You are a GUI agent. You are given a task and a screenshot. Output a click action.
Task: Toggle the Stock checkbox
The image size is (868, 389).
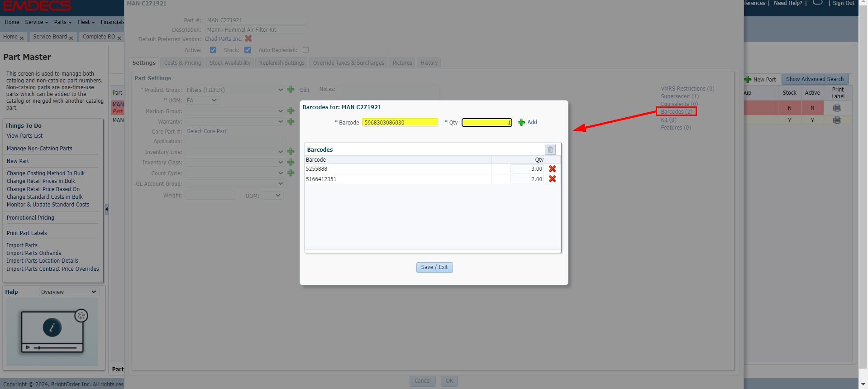click(248, 50)
